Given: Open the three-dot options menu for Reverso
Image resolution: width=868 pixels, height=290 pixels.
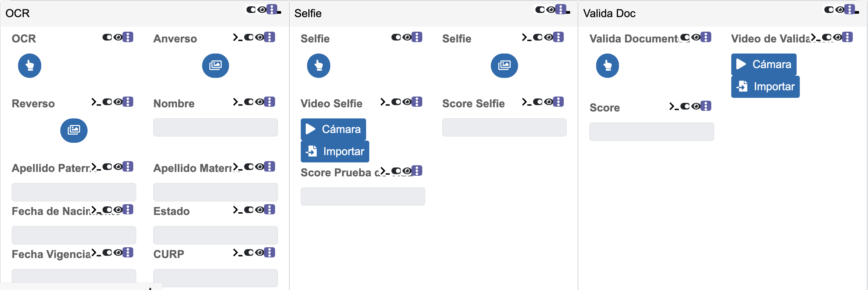Looking at the screenshot, I should pyautogui.click(x=128, y=102).
